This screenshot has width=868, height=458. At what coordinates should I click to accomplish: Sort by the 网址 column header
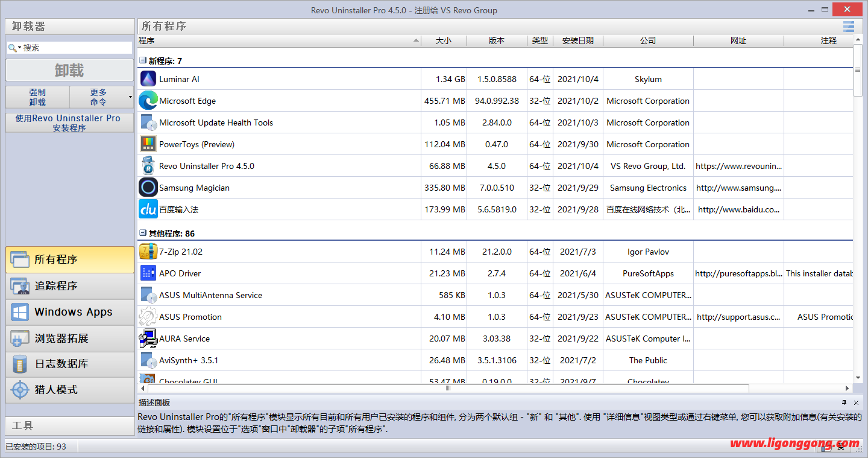[x=738, y=40]
